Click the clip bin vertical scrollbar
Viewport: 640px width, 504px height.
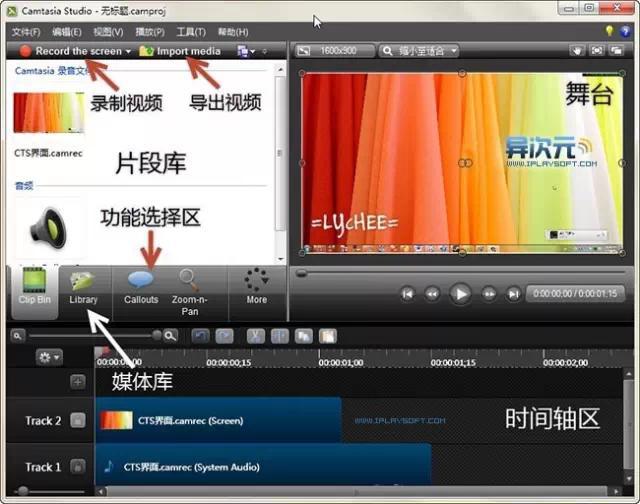[280, 155]
